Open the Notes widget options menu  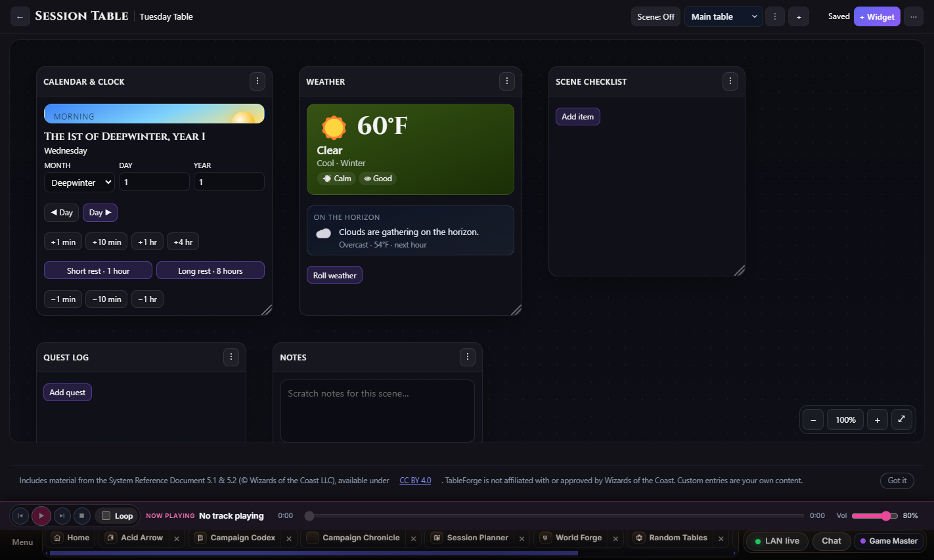coord(468,357)
